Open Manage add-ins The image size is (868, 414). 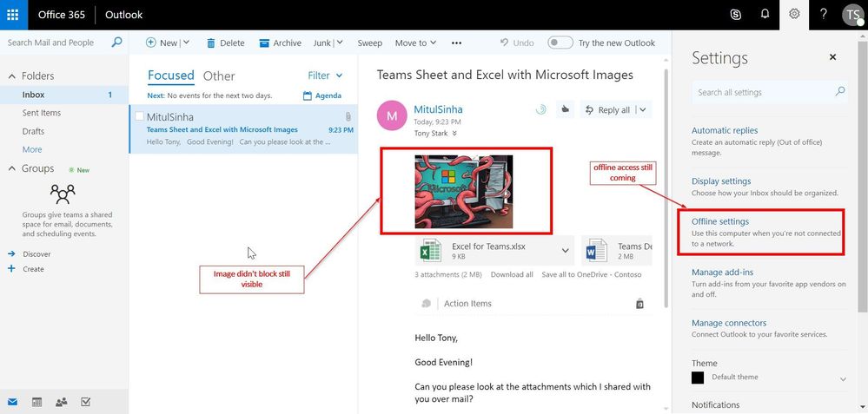click(722, 272)
